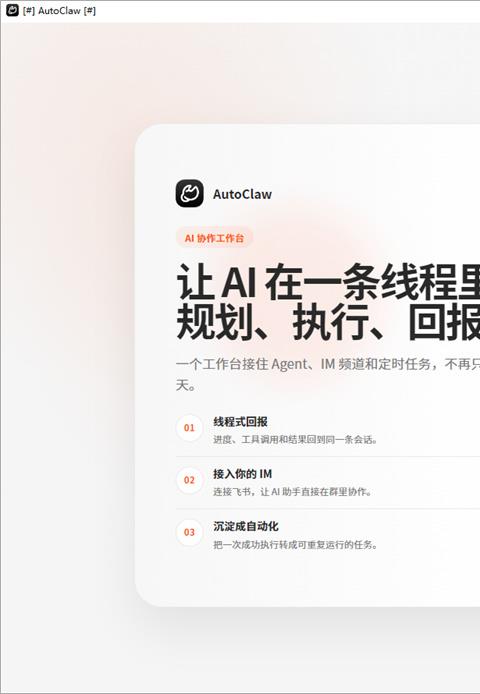This screenshot has width=480, height=694.
Task: Select the "接入你的 IM" feature title
Action: [243, 474]
